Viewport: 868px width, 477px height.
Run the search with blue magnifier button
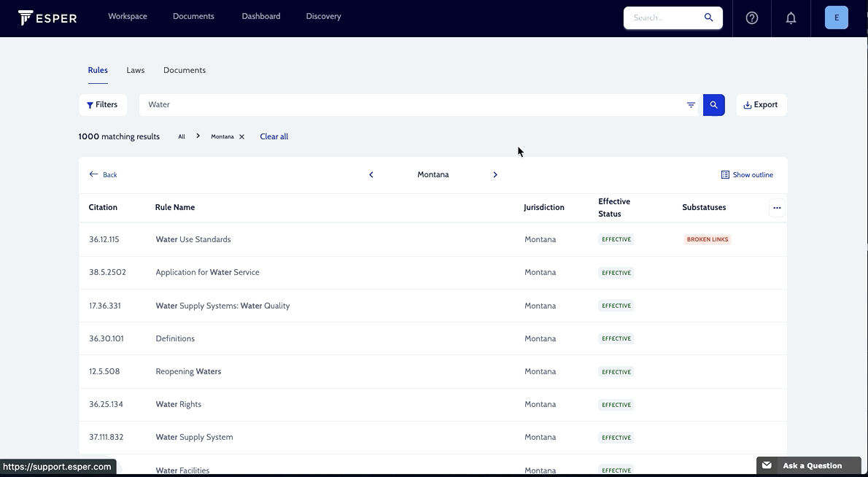[713, 104]
